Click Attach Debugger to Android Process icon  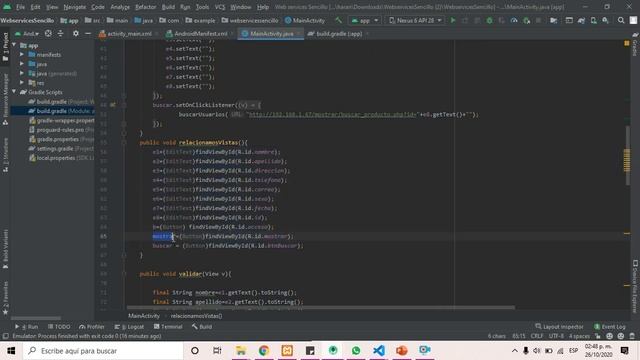(527, 20)
